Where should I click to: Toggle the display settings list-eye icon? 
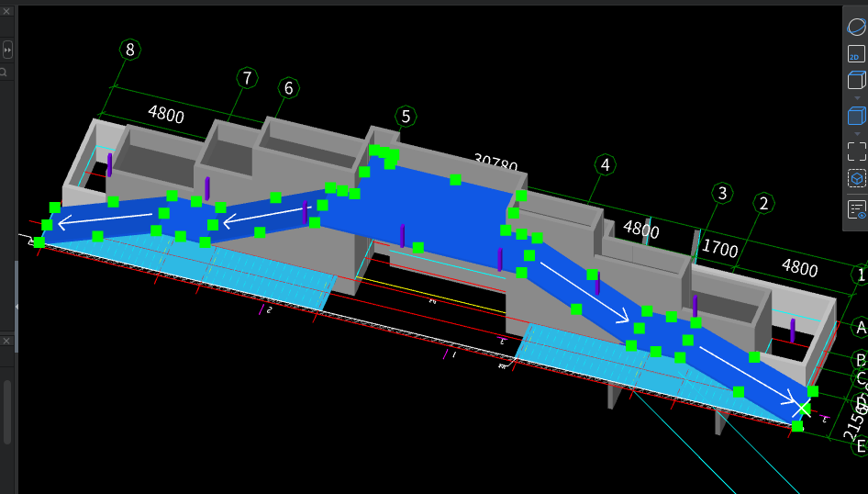(x=856, y=210)
